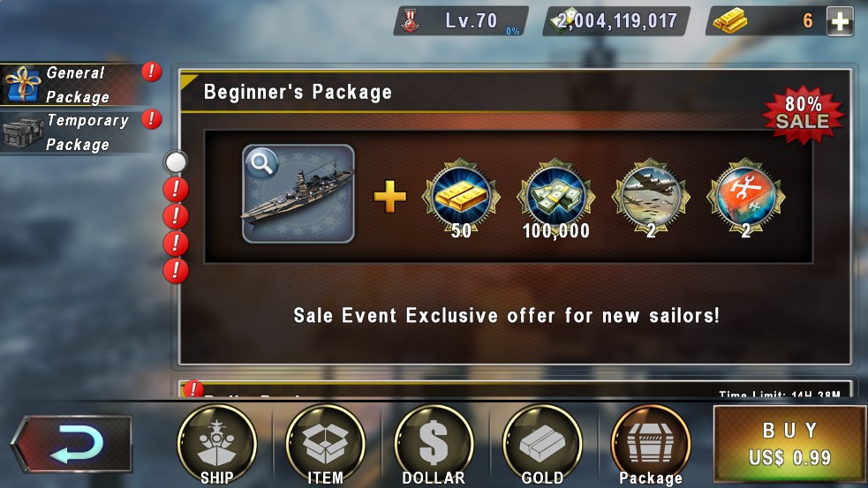The image size is (868, 488).
Task: Open the SHIP shop category
Action: pos(217,445)
